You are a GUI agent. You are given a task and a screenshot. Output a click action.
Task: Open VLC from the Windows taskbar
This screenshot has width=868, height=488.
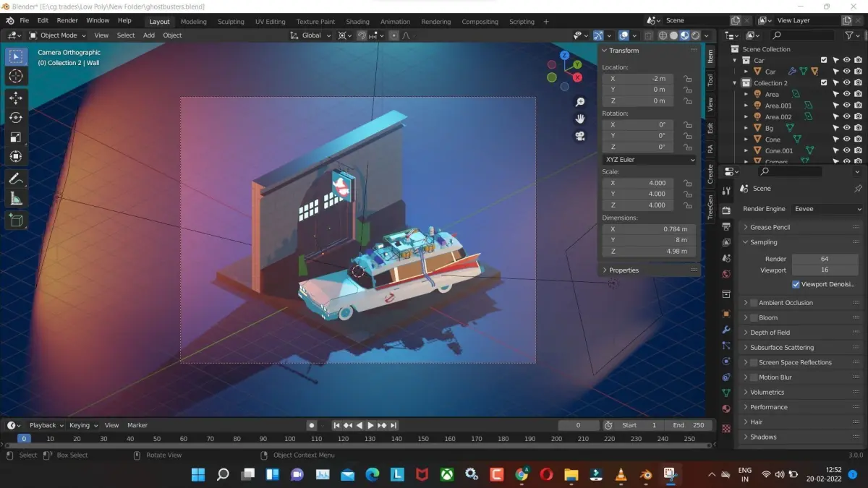620,475
